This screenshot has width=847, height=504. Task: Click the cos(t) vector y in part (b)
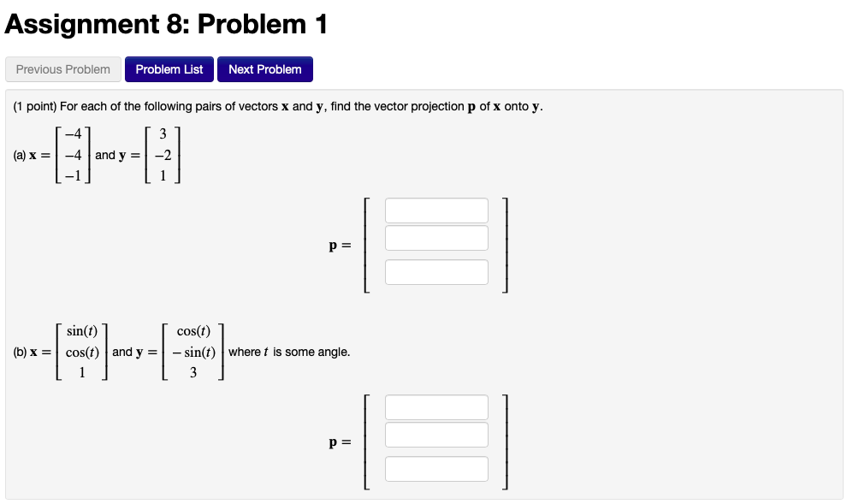point(192,351)
